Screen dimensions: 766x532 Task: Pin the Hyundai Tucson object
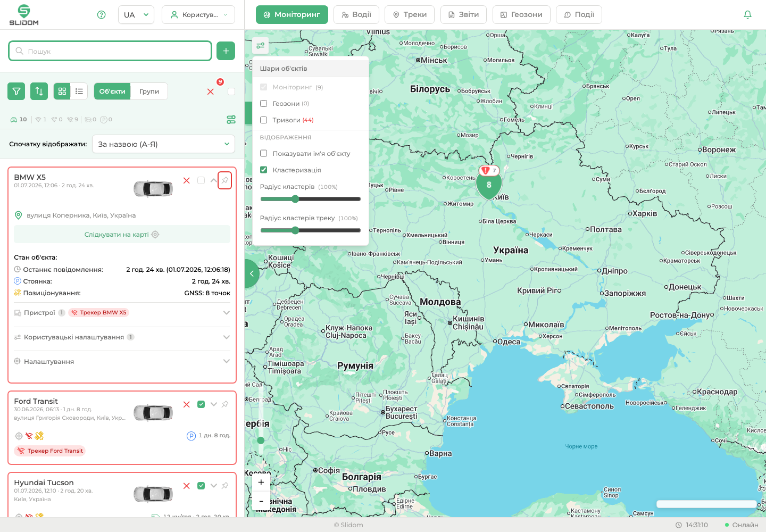point(225,486)
